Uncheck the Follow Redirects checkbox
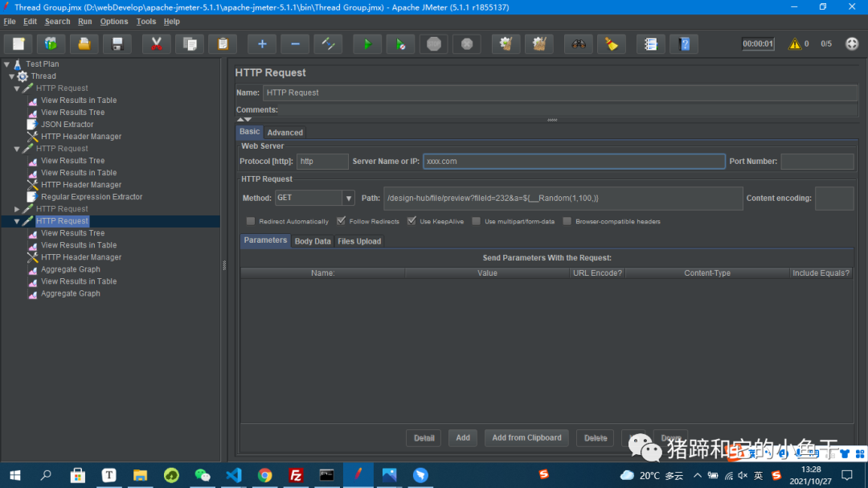Image resolution: width=868 pixels, height=488 pixels. (341, 220)
